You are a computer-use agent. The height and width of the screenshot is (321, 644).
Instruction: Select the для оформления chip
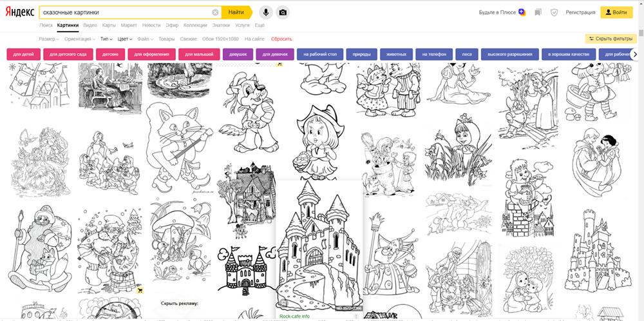151,54
